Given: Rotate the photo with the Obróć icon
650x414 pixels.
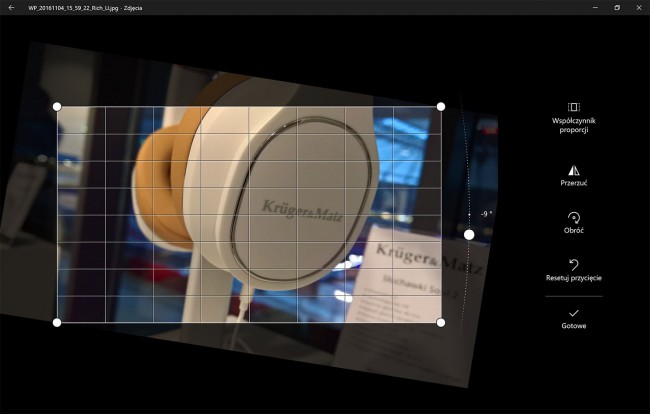Looking at the screenshot, I should [x=574, y=218].
